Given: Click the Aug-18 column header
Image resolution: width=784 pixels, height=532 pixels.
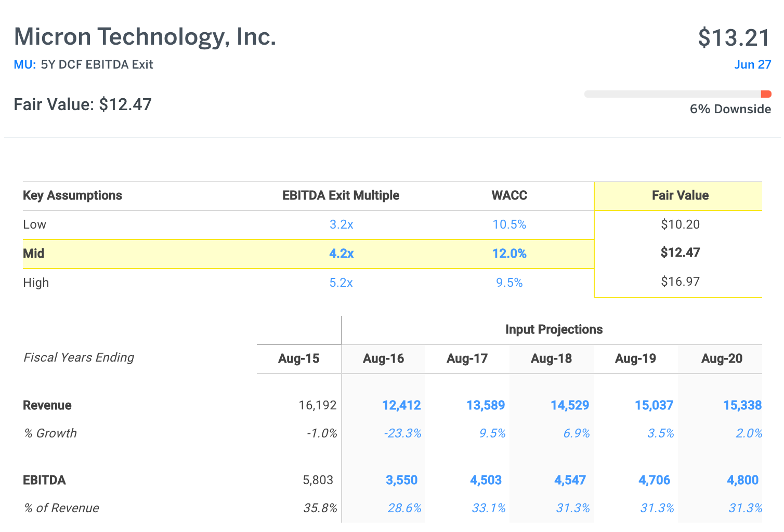Looking at the screenshot, I should coord(551,358).
